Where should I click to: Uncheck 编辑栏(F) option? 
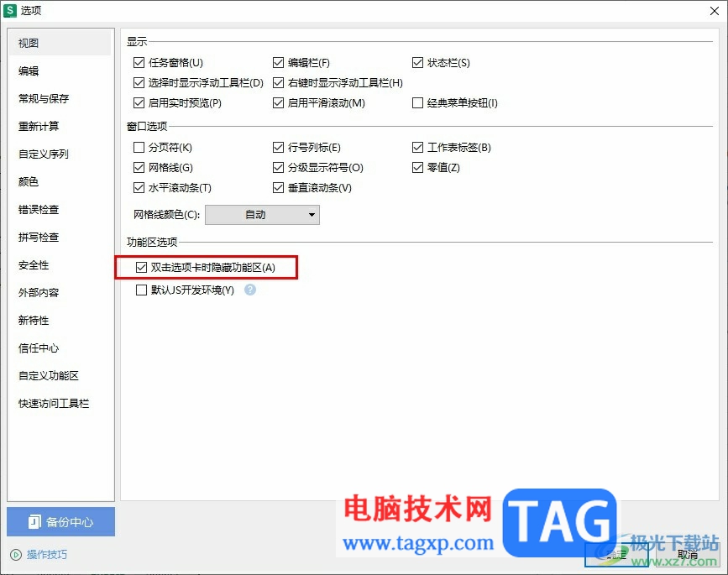click(278, 63)
